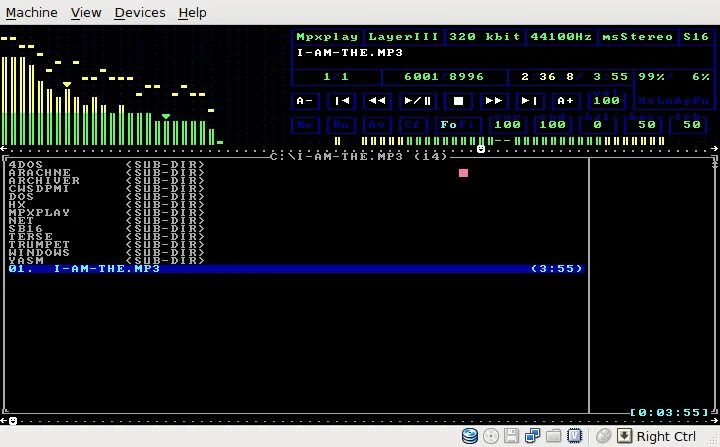Skip to previous track button
Image resolution: width=720 pixels, height=447 pixels.
pos(342,101)
